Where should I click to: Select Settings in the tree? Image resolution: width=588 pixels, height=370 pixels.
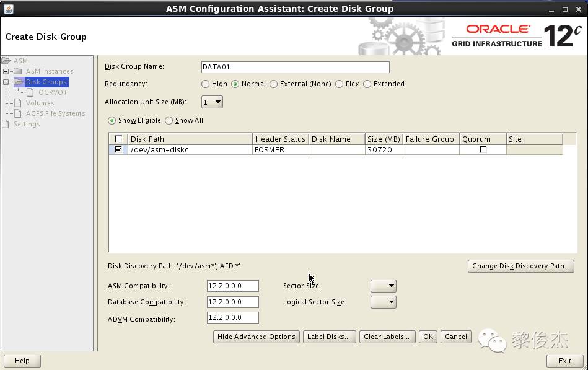click(27, 123)
